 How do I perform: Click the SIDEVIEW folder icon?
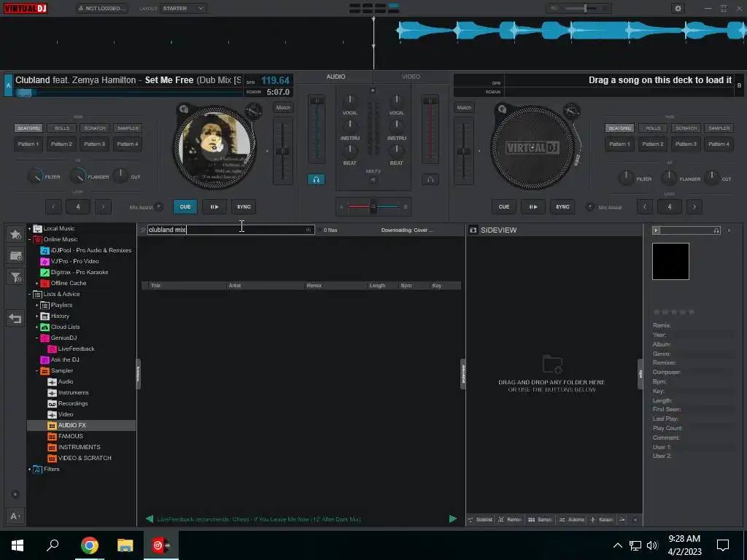(473, 230)
